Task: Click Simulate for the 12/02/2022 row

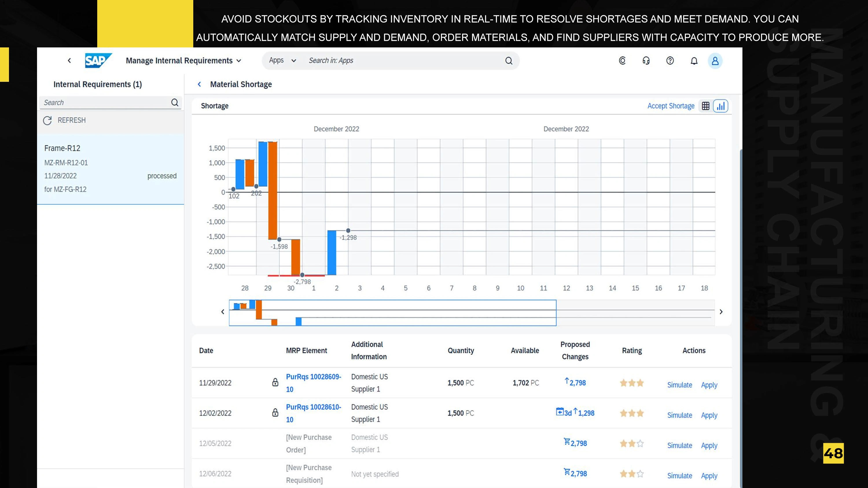Action: pyautogui.click(x=679, y=415)
